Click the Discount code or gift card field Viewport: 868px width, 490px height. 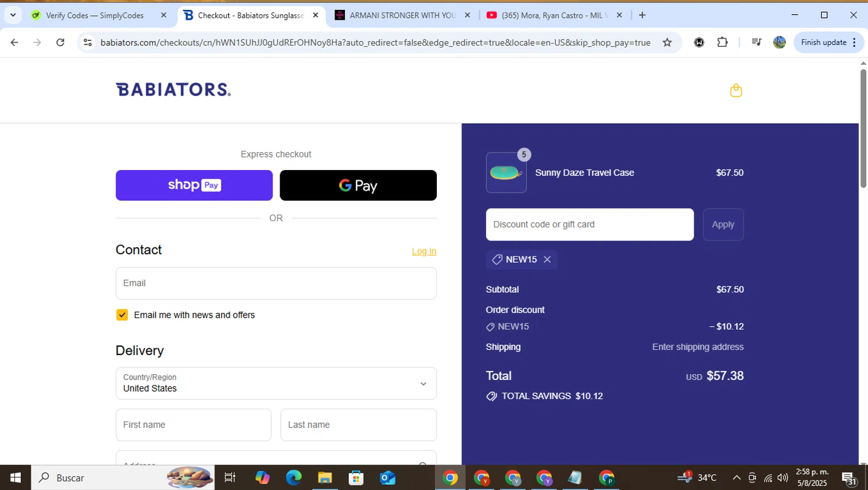tap(590, 224)
